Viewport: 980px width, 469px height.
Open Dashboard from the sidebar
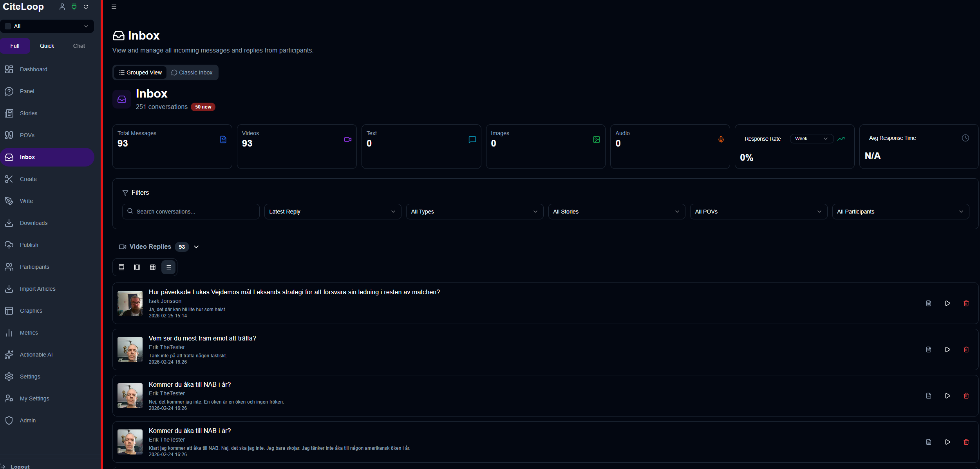tap(47, 69)
